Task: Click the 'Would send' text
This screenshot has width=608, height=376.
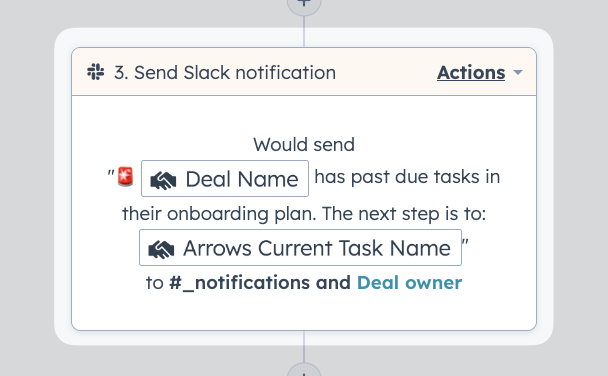Action: pos(304,145)
